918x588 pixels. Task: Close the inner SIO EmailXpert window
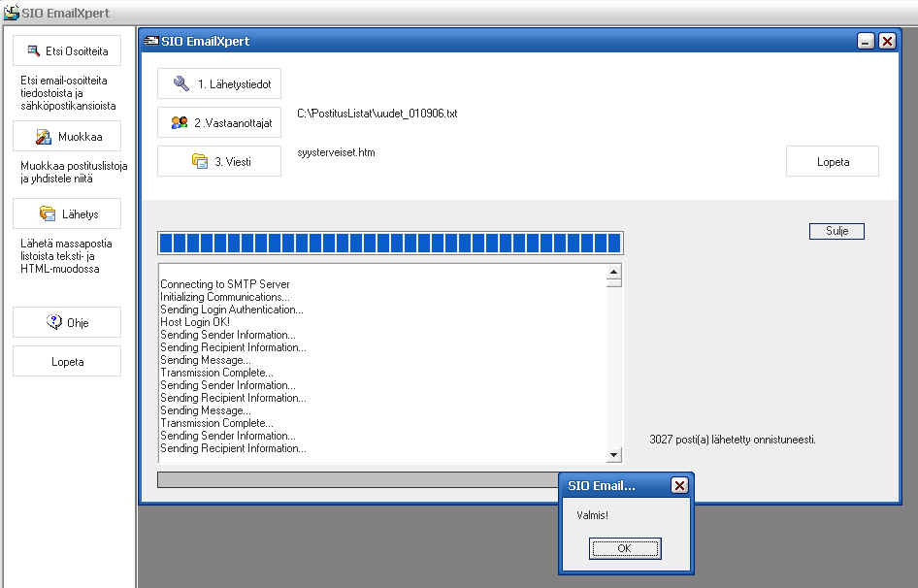887,41
